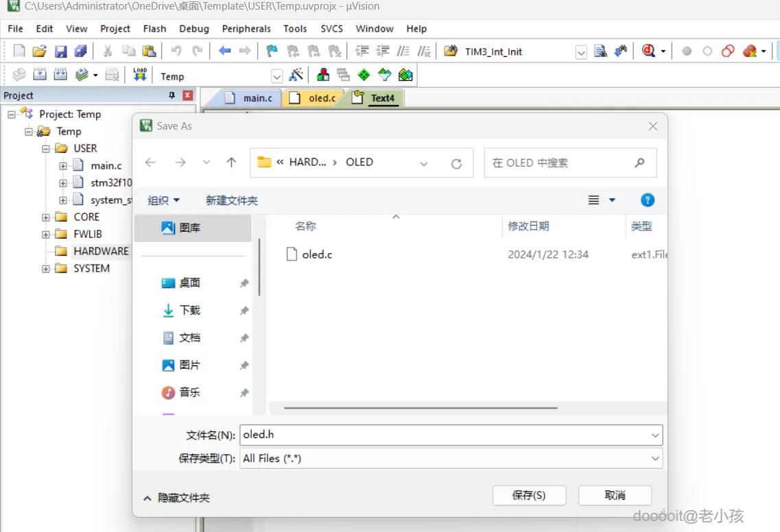The image size is (780, 532).
Task: Click the help question mark icon
Action: 647,200
